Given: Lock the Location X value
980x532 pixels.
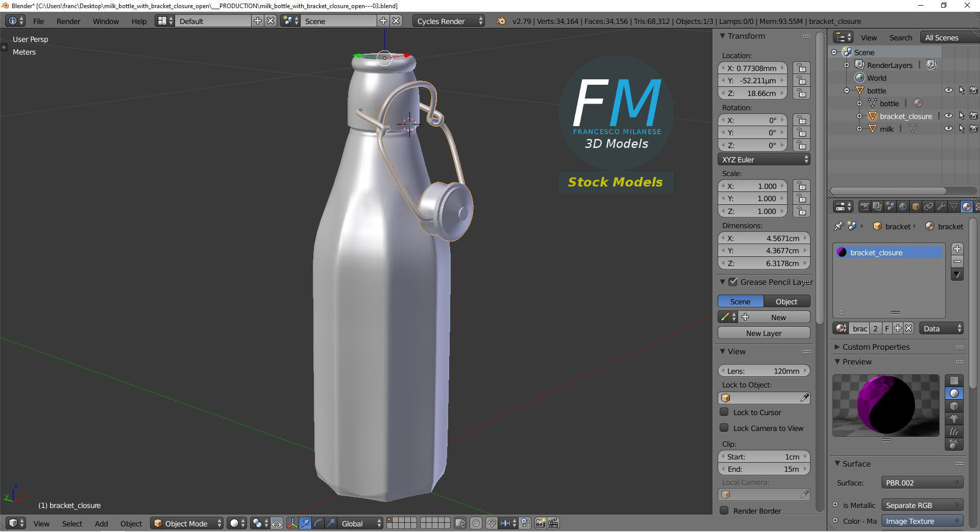Looking at the screenshot, I should pos(802,68).
